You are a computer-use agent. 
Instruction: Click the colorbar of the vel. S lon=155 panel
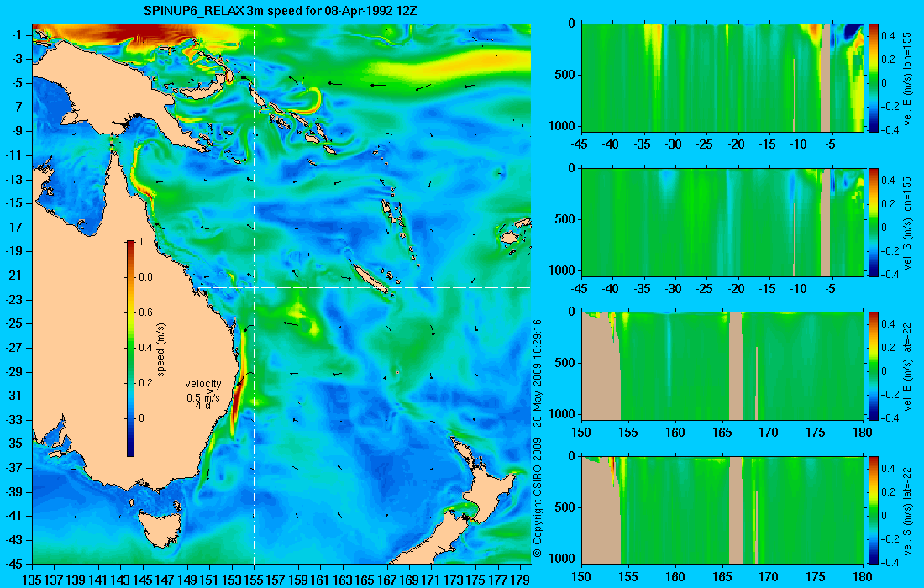pyautogui.click(x=874, y=222)
